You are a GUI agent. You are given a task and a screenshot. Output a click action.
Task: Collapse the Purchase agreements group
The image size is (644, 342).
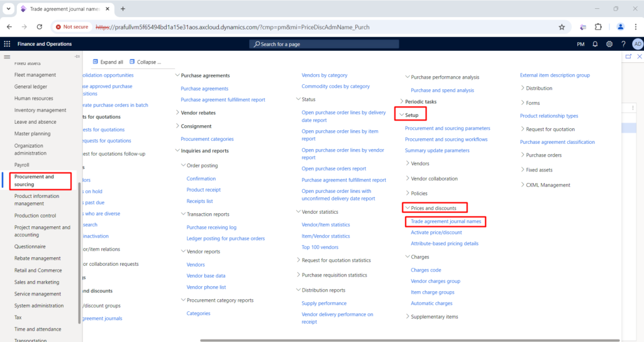pyautogui.click(x=177, y=75)
